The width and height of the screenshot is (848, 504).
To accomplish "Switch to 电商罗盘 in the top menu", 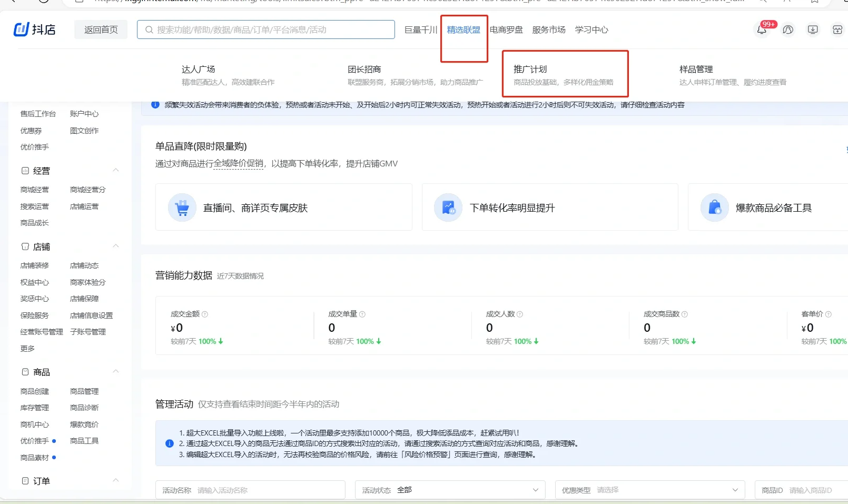I will pyautogui.click(x=506, y=30).
